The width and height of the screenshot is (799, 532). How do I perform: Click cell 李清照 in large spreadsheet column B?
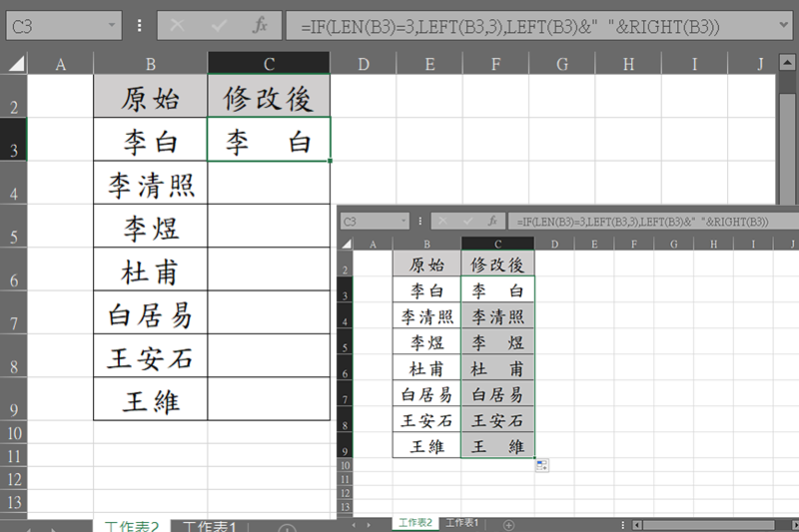tap(151, 183)
